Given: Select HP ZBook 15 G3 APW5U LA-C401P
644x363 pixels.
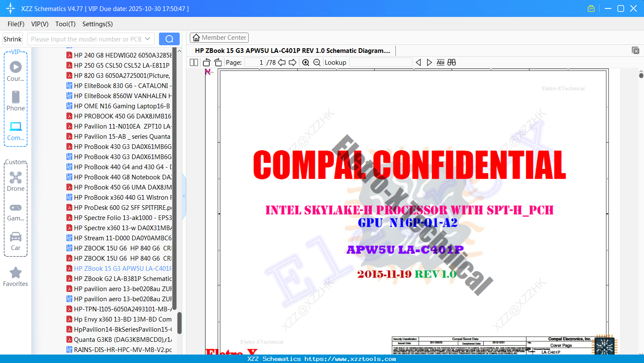Looking at the screenshot, I should tap(119, 268).
